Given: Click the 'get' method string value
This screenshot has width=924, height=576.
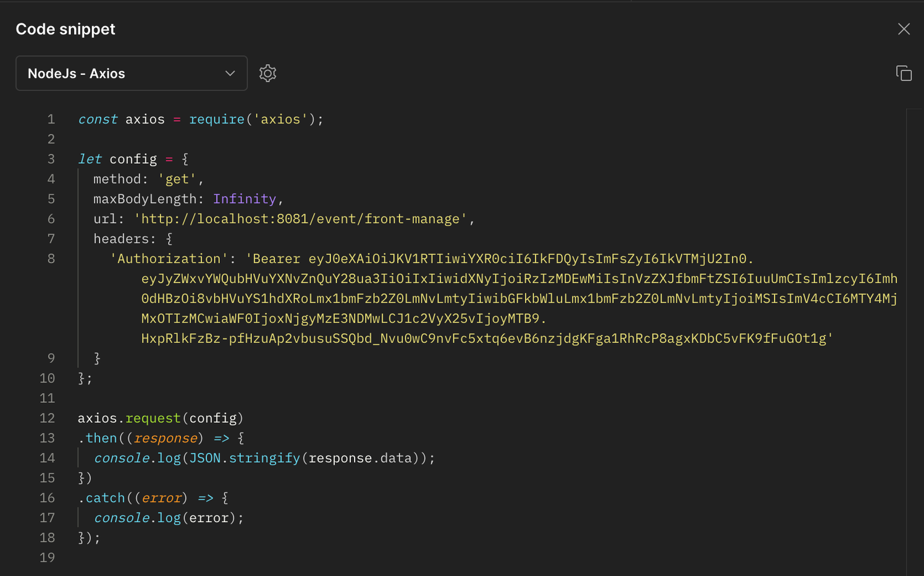Looking at the screenshot, I should 177,179.
